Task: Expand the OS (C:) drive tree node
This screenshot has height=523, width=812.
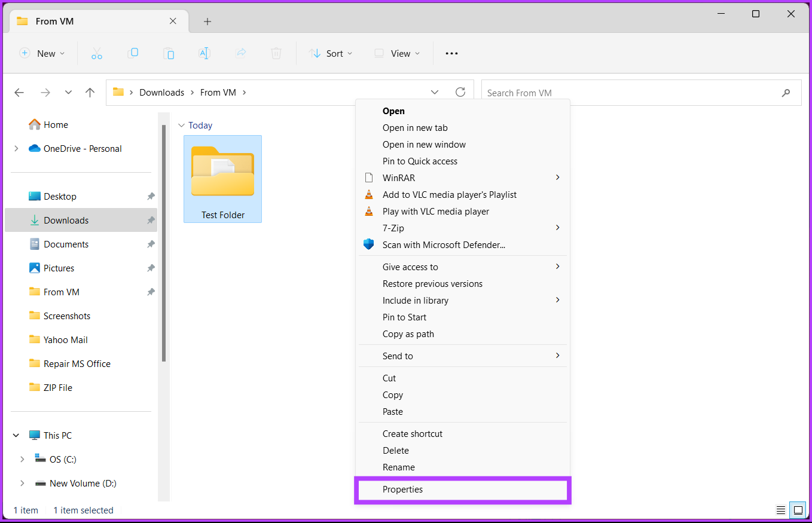Action: [x=22, y=459]
